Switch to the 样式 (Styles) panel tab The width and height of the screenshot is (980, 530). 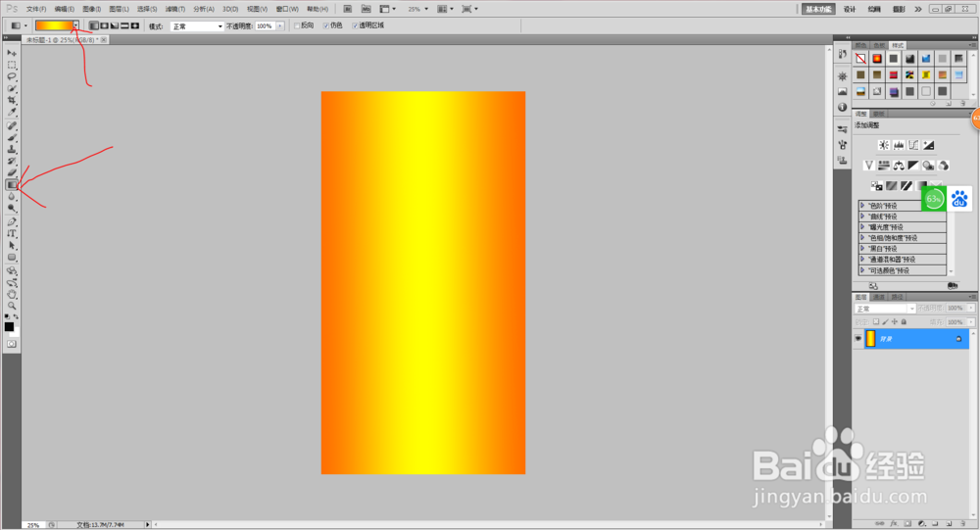tap(898, 46)
